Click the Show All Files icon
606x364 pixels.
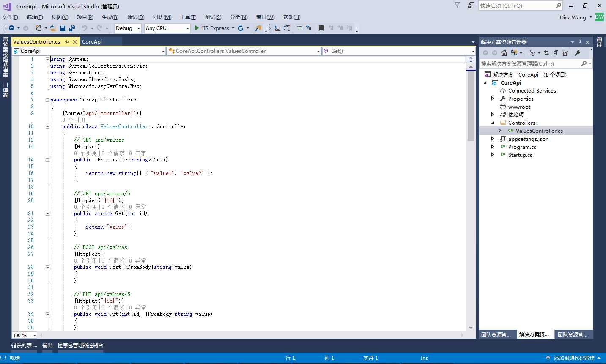coord(565,53)
